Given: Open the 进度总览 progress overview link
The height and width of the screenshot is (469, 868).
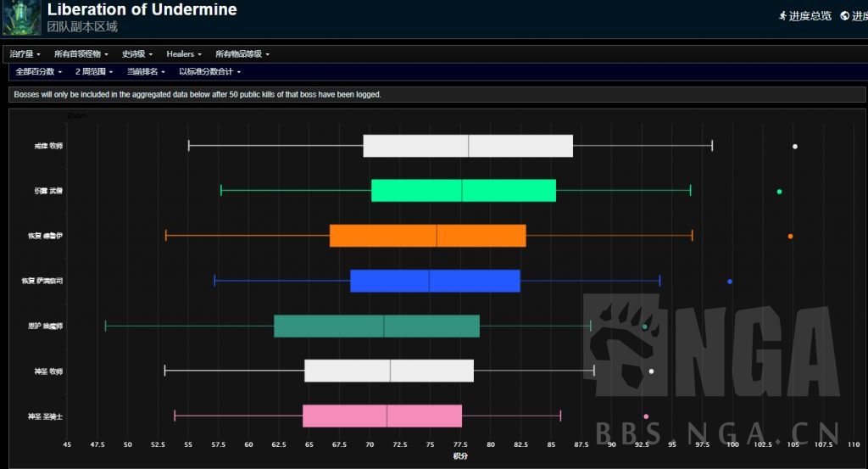Looking at the screenshot, I should point(810,15).
